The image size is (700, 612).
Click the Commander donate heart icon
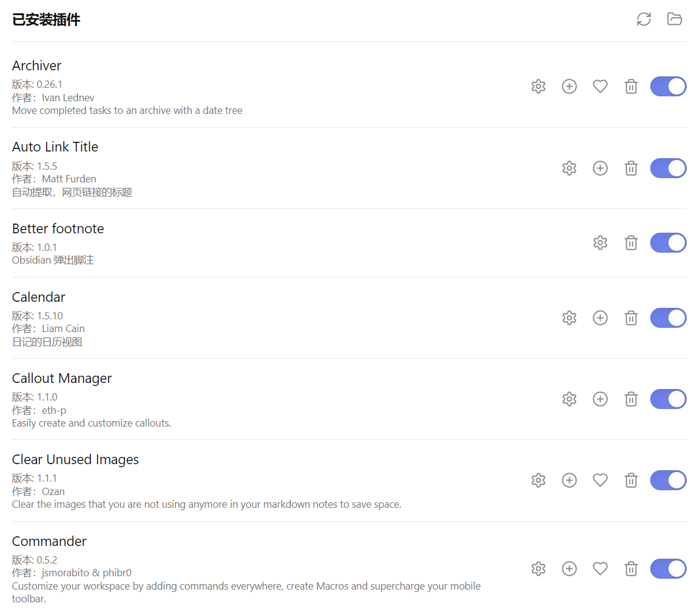600,569
